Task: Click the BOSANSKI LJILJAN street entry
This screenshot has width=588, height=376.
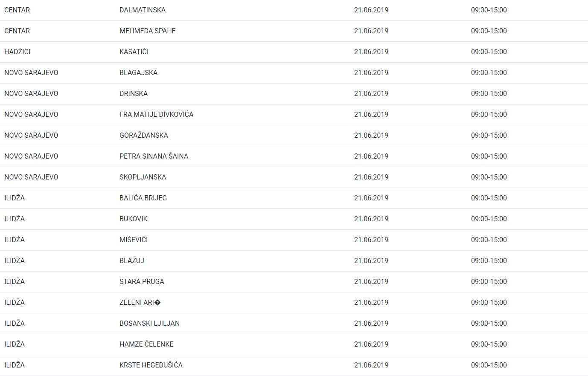Action: (x=150, y=323)
